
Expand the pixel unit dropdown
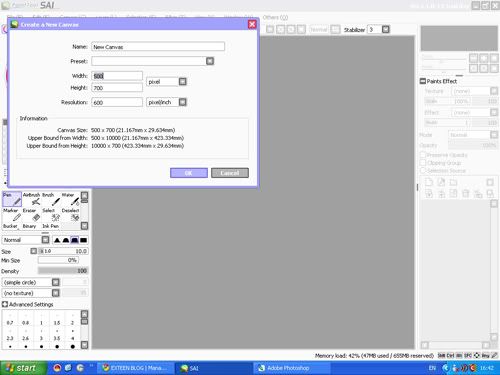click(183, 82)
